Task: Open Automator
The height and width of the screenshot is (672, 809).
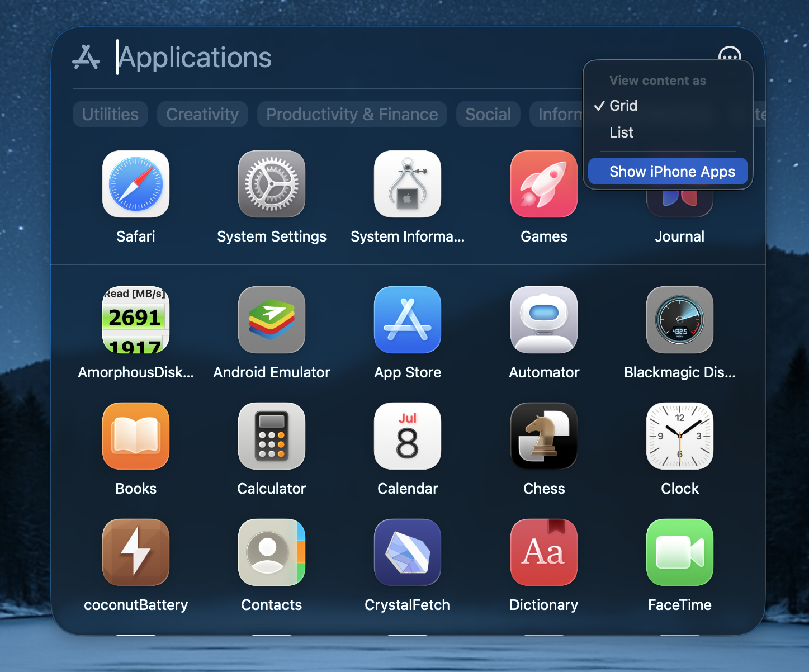Action: (x=543, y=320)
